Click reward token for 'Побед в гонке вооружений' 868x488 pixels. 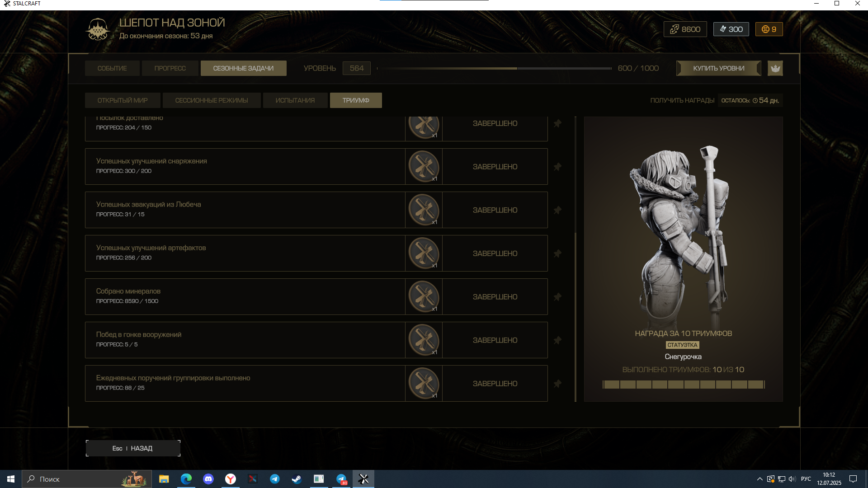(424, 340)
